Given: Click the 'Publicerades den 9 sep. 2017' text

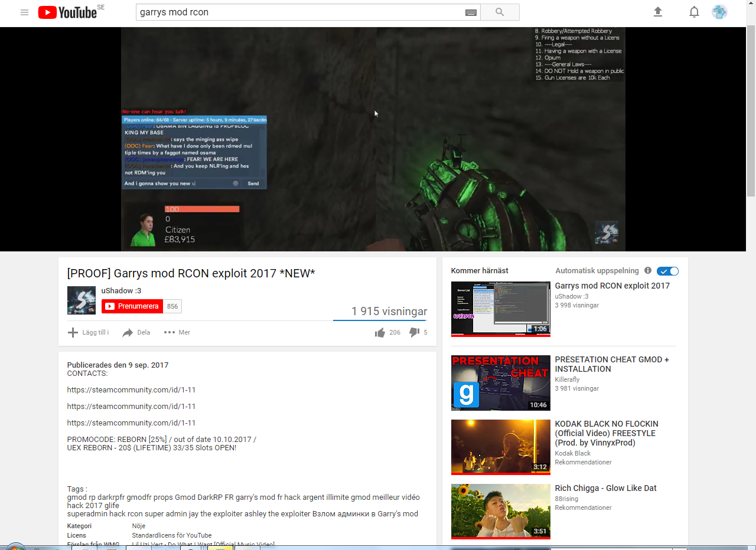Looking at the screenshot, I should [118, 365].
